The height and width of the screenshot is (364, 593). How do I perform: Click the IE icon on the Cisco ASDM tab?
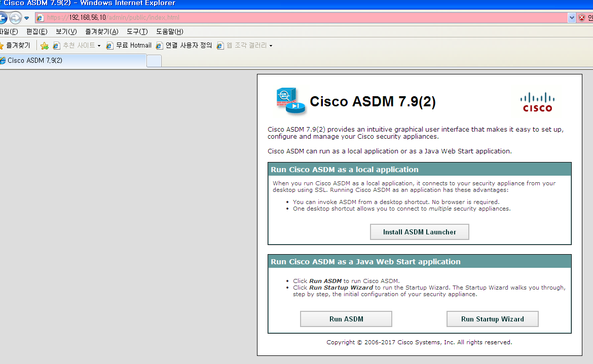(x=3, y=60)
